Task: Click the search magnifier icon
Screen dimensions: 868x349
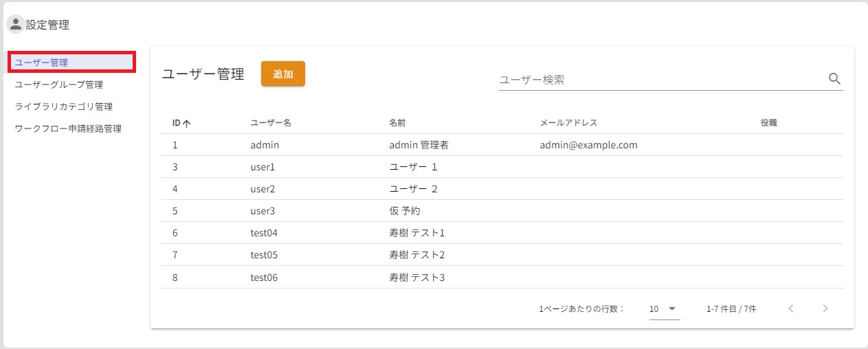Action: pyautogui.click(x=835, y=79)
